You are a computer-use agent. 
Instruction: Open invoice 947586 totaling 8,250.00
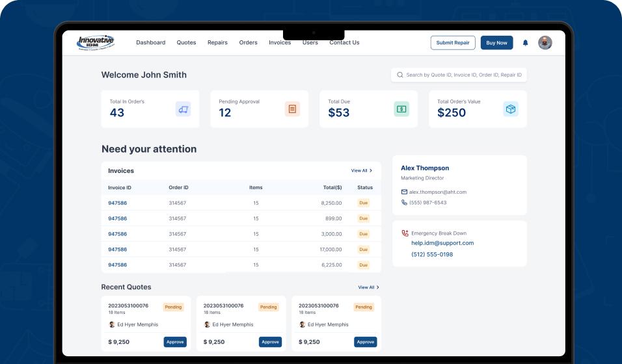pyautogui.click(x=117, y=203)
